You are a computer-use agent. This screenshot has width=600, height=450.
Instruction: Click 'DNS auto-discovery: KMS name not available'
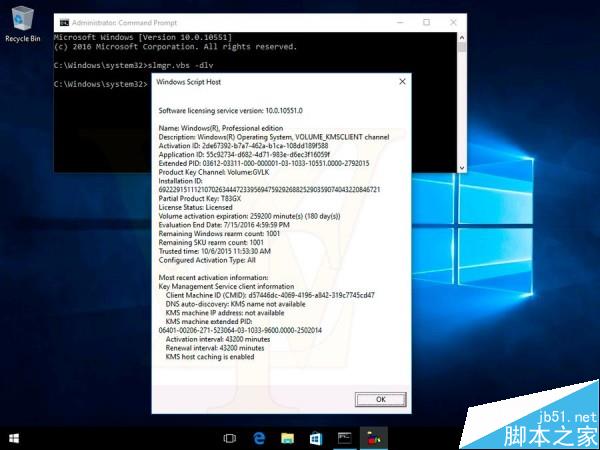coord(235,304)
